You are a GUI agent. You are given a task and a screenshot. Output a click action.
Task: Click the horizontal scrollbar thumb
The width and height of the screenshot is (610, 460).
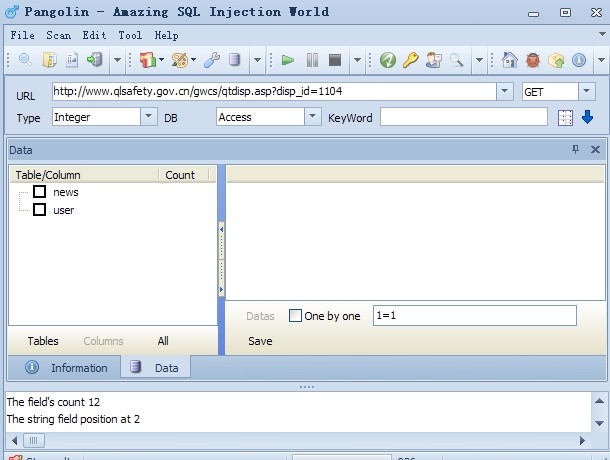(x=34, y=441)
